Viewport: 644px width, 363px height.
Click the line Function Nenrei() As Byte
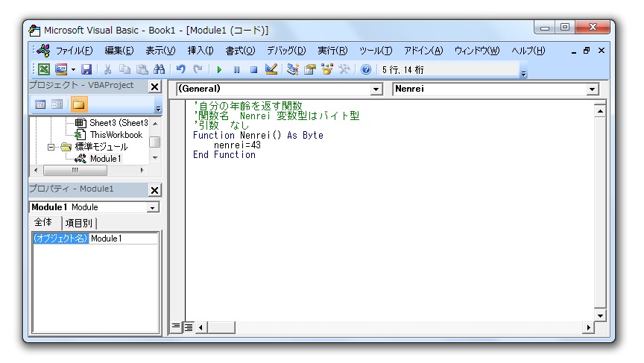pos(258,136)
